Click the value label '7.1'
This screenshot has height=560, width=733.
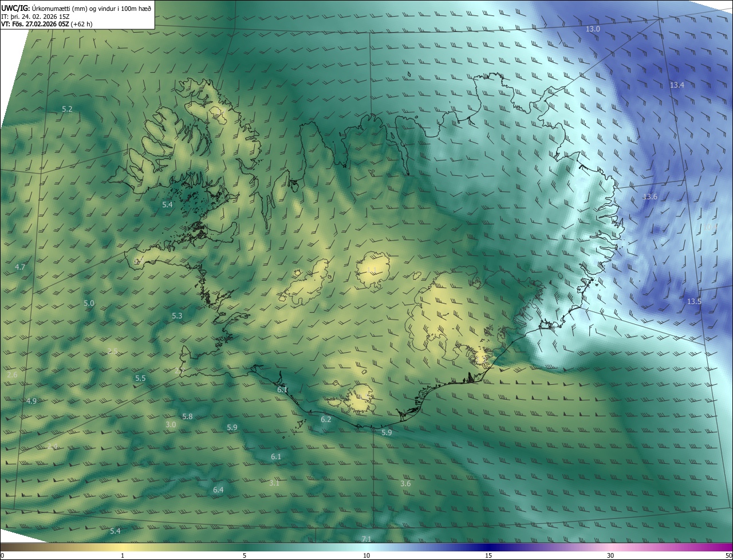click(x=366, y=539)
